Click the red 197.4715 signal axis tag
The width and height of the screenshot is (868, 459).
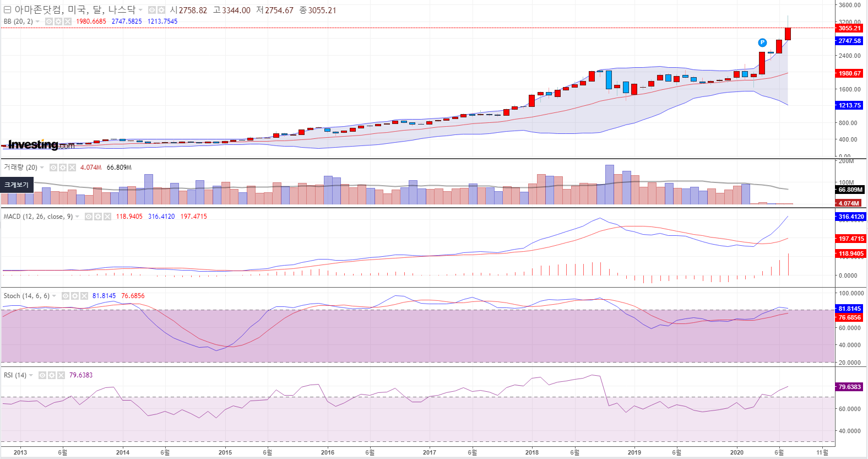point(851,239)
